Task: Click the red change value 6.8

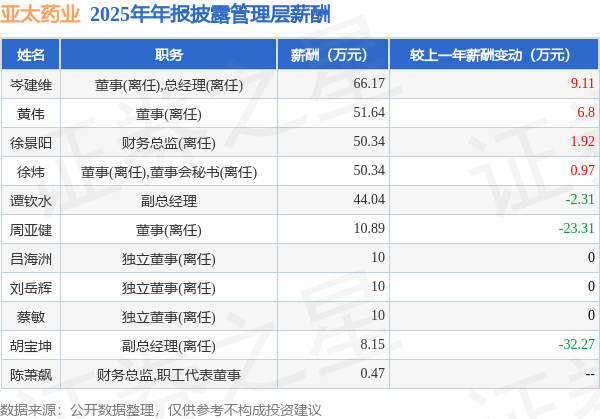Action: click(x=586, y=112)
